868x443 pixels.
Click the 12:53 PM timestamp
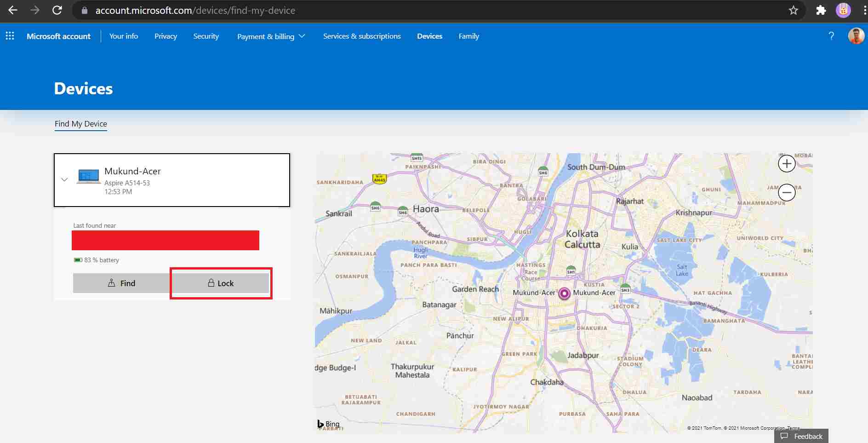[x=118, y=191]
